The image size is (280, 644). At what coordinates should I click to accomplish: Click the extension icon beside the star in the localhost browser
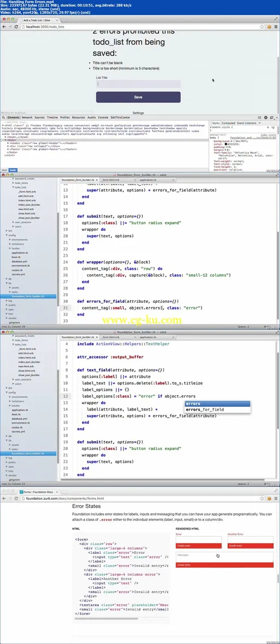pyautogui.click(x=269, y=27)
